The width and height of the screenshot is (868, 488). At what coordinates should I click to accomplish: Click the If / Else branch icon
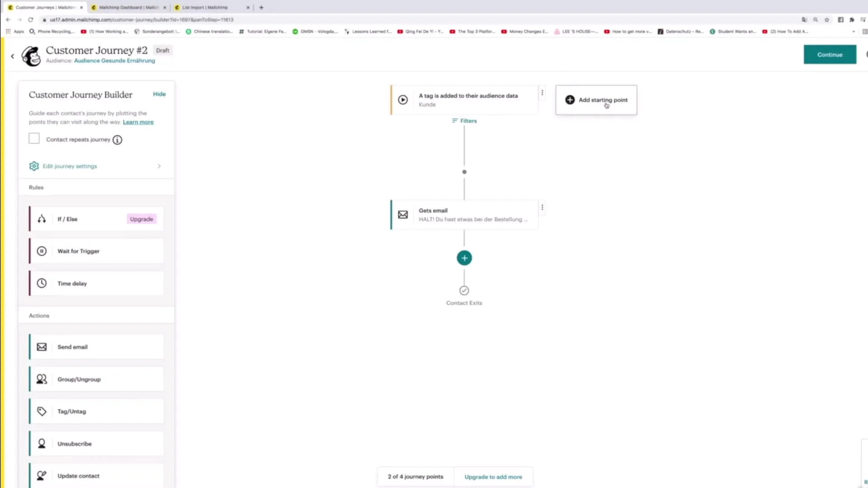click(42, 219)
